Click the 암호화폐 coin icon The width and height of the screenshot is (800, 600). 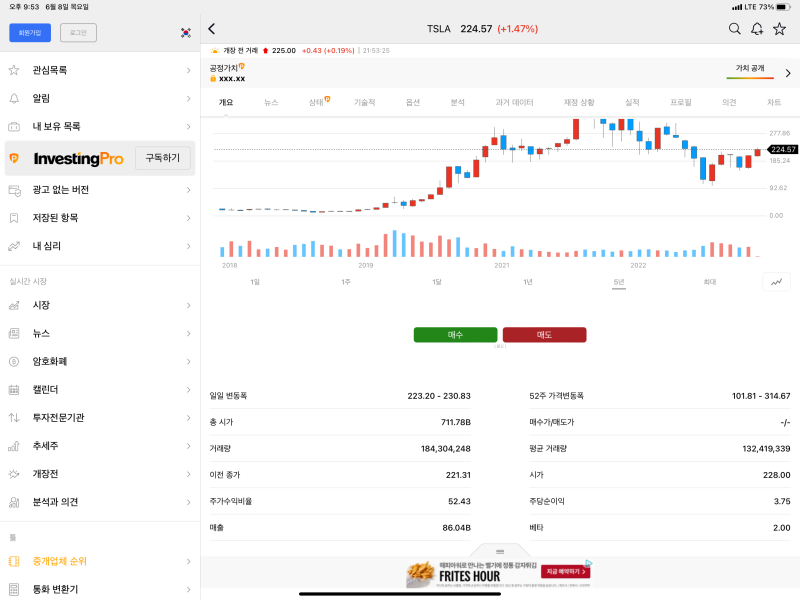pos(14,361)
